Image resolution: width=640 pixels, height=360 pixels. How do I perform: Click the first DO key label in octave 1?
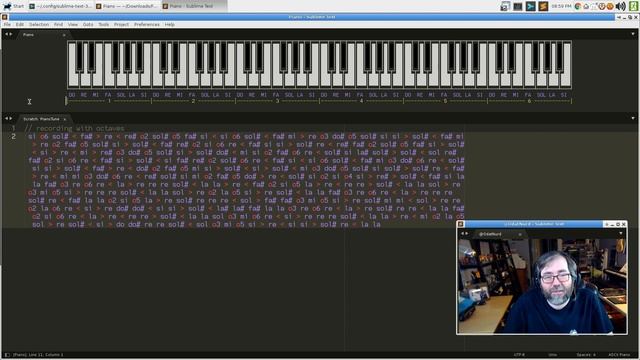pos(72,95)
